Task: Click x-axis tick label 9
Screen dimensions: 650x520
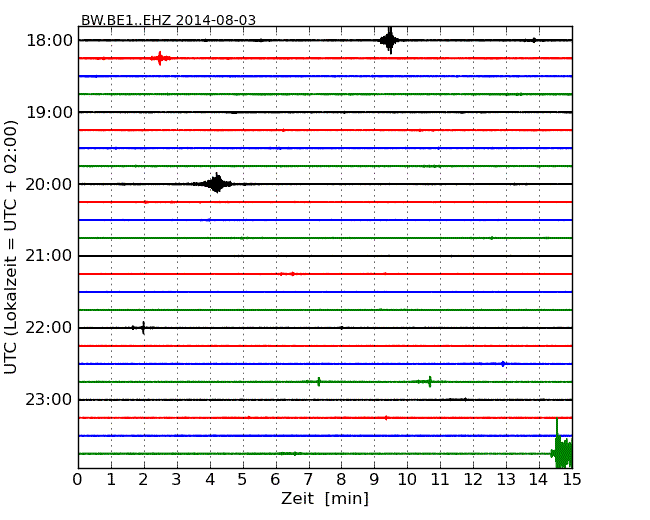Action: [374, 480]
